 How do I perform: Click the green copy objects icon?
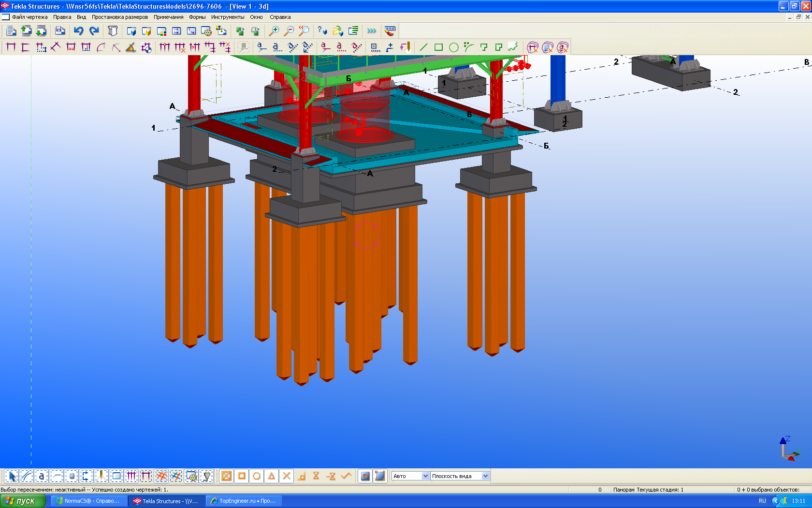click(240, 31)
